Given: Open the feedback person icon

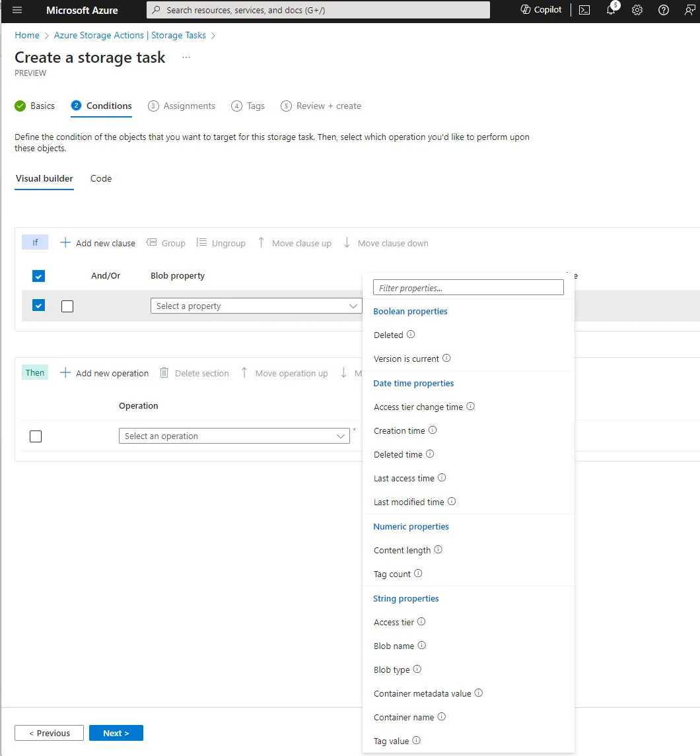Looking at the screenshot, I should (690, 10).
